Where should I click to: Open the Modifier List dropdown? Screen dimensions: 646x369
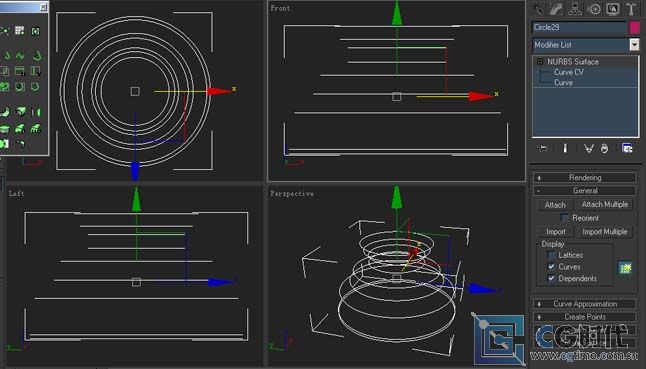pos(634,44)
